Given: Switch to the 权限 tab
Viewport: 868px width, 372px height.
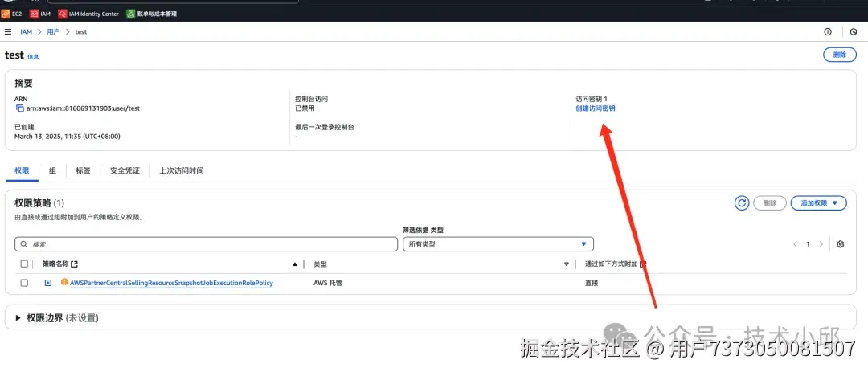Looking at the screenshot, I should point(22,170).
